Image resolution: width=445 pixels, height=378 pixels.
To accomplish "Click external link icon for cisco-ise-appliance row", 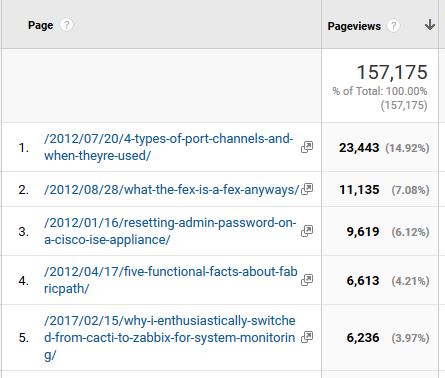I will (x=307, y=231).
